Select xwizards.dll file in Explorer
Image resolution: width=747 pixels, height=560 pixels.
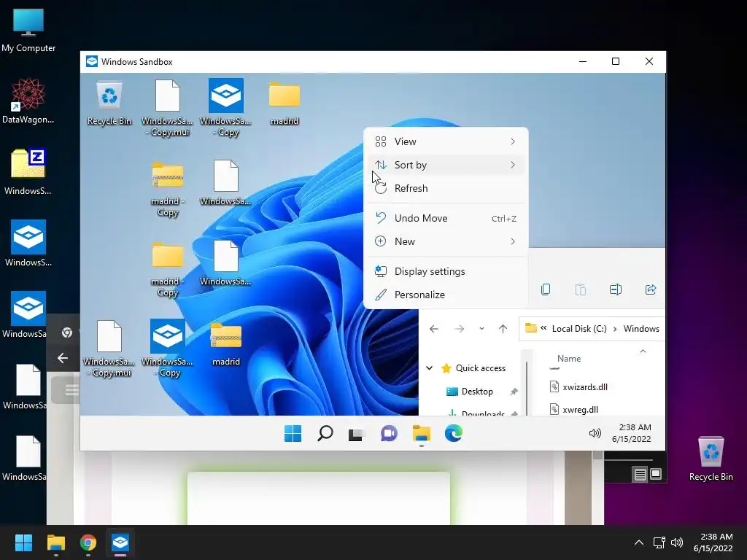click(578, 386)
